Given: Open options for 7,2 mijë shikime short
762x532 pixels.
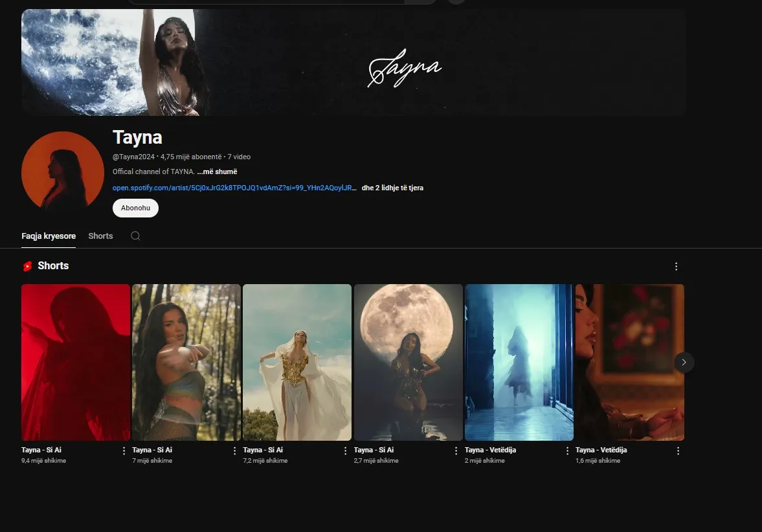Looking at the screenshot, I should [x=346, y=451].
